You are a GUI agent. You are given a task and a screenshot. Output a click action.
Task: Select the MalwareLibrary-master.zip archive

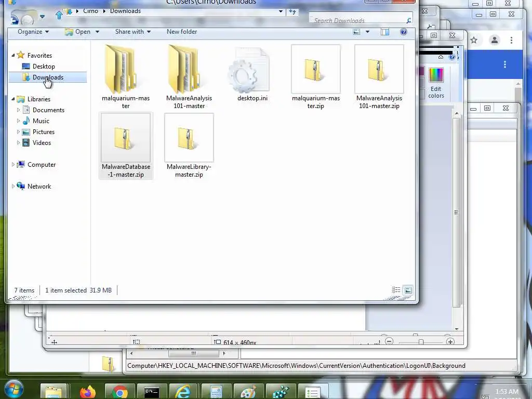click(x=189, y=146)
